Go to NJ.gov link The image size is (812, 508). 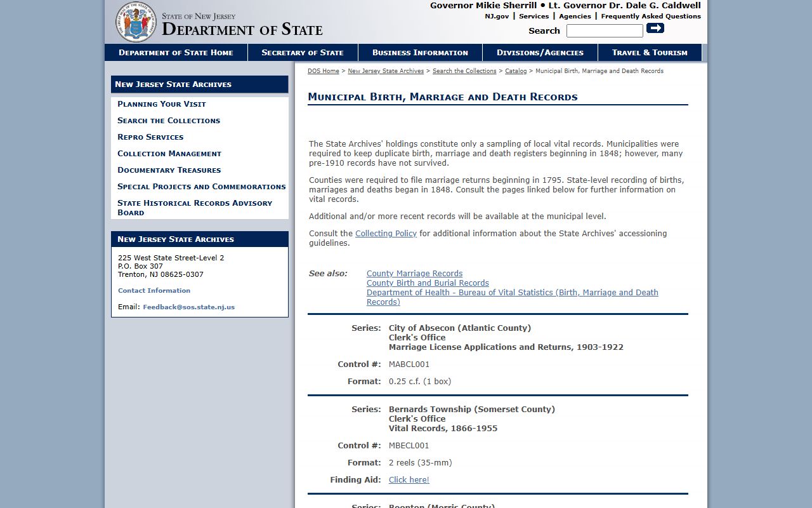(497, 17)
